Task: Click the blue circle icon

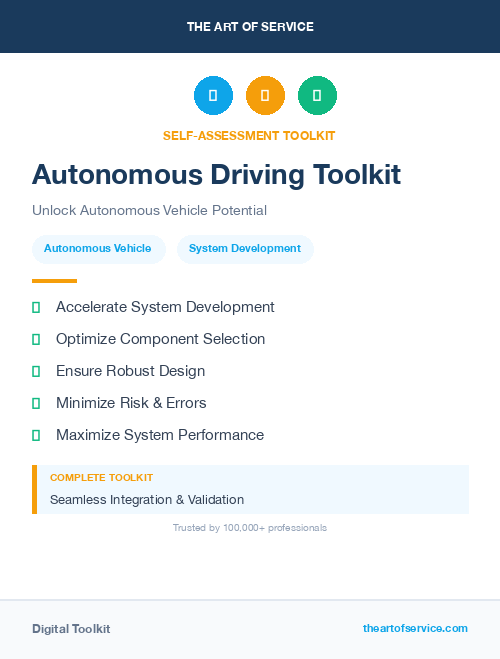Action: coord(213,95)
